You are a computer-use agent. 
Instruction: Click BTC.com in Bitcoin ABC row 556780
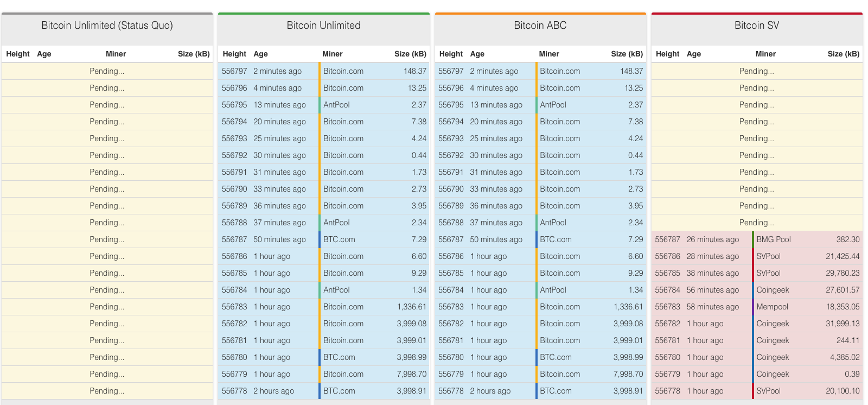[556, 357]
